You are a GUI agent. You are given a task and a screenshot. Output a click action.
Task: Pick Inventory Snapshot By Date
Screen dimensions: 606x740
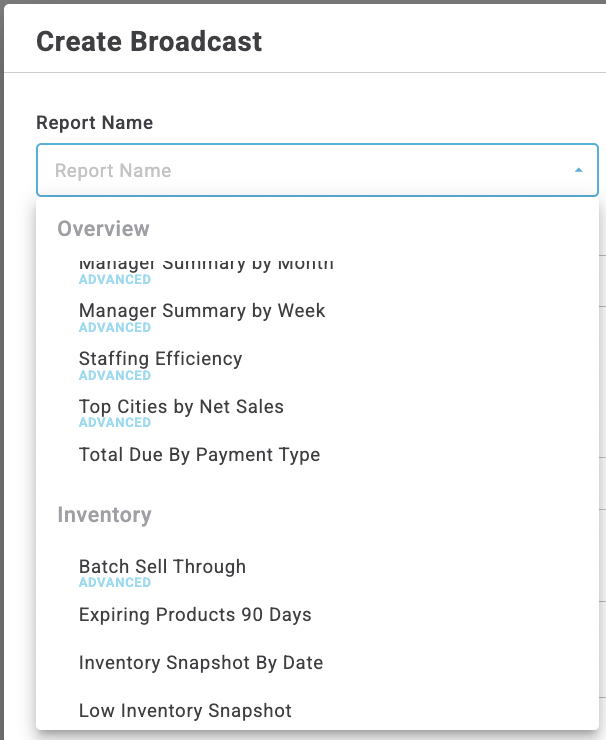pos(201,663)
